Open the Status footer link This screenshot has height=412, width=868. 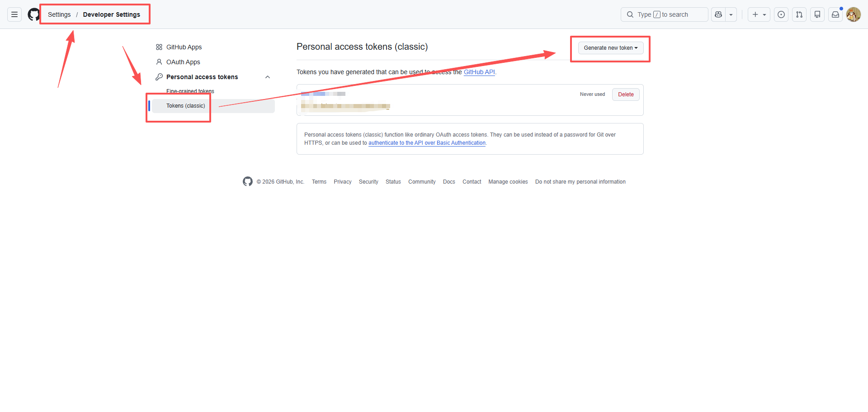[393, 182]
